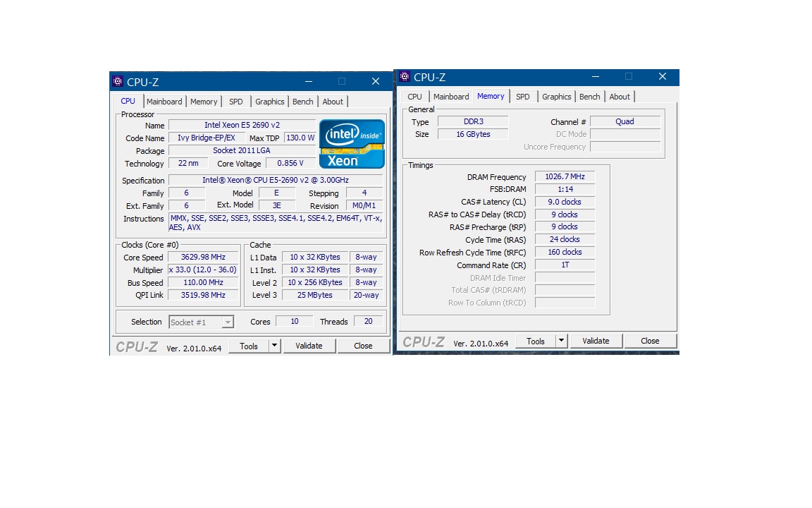The width and height of the screenshot is (812, 508).
Task: Click CAS# Latency value '9.0 clocks'
Action: pyautogui.click(x=565, y=202)
